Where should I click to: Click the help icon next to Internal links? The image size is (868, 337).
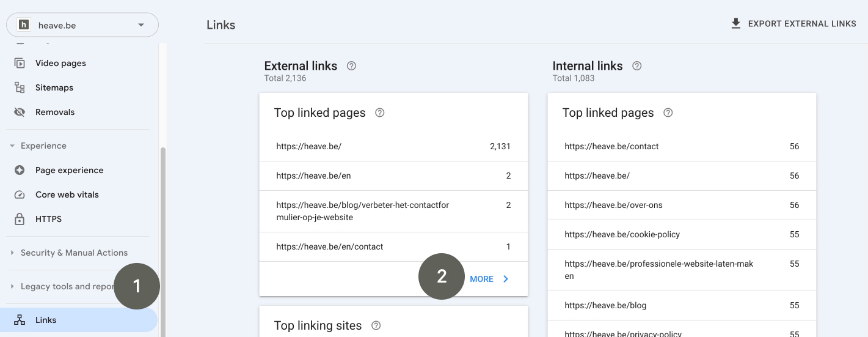click(637, 66)
